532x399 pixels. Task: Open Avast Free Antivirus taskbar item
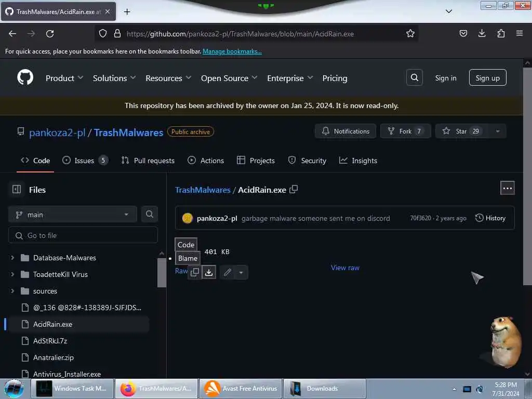click(241, 389)
